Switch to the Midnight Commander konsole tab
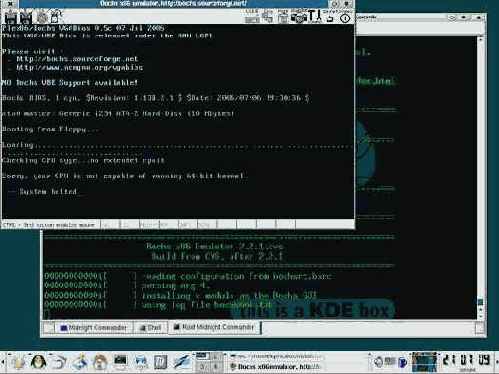Image resolution: width=499 pixels, height=374 pixels. (x=93, y=328)
